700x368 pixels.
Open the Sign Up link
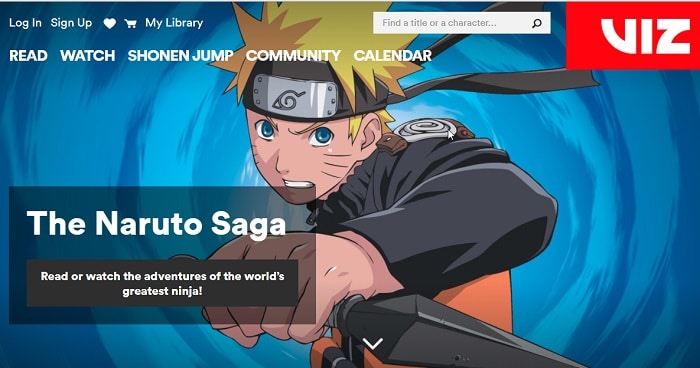(x=71, y=23)
